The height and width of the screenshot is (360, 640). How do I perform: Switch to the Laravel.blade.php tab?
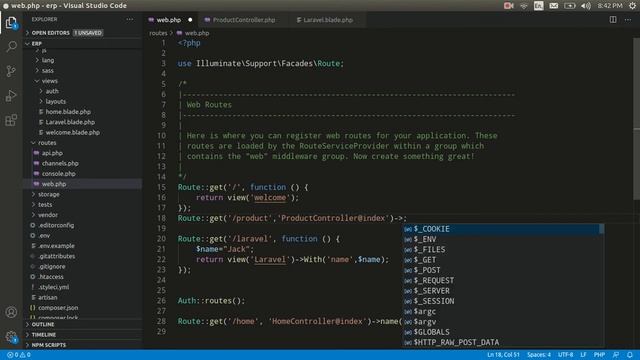pyautogui.click(x=328, y=20)
